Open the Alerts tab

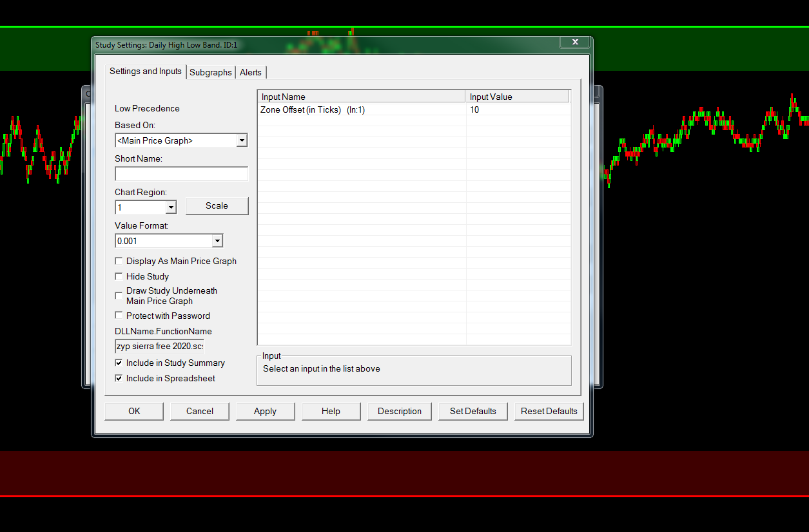pyautogui.click(x=251, y=72)
